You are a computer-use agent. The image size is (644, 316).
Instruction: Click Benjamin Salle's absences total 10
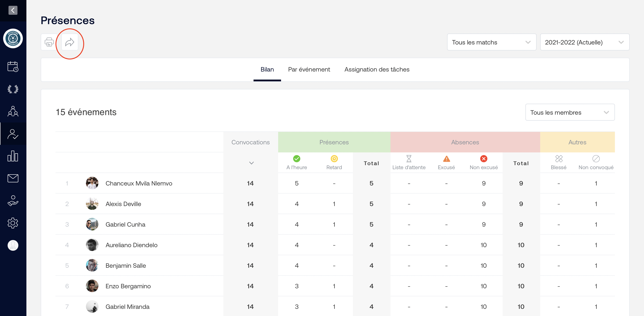521,265
